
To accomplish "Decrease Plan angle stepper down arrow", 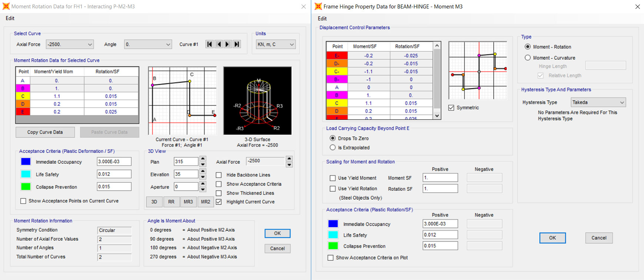I will pos(203,164).
